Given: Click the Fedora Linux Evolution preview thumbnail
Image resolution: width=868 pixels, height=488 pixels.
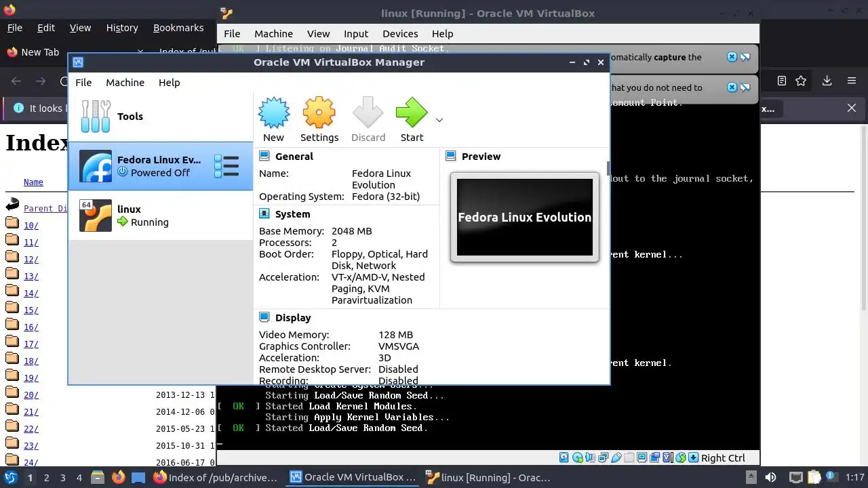Looking at the screenshot, I should 525,217.
